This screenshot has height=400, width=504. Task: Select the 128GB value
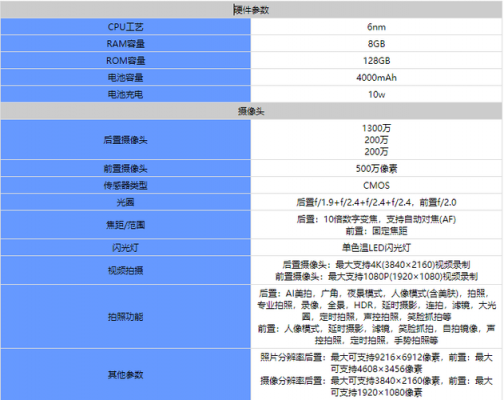coord(376,61)
